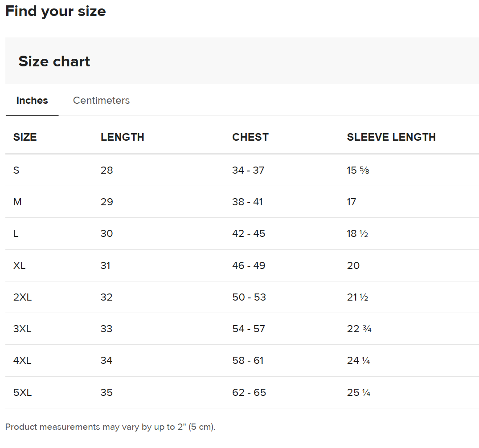
Task: Click the Find your size title
Action: click(56, 11)
